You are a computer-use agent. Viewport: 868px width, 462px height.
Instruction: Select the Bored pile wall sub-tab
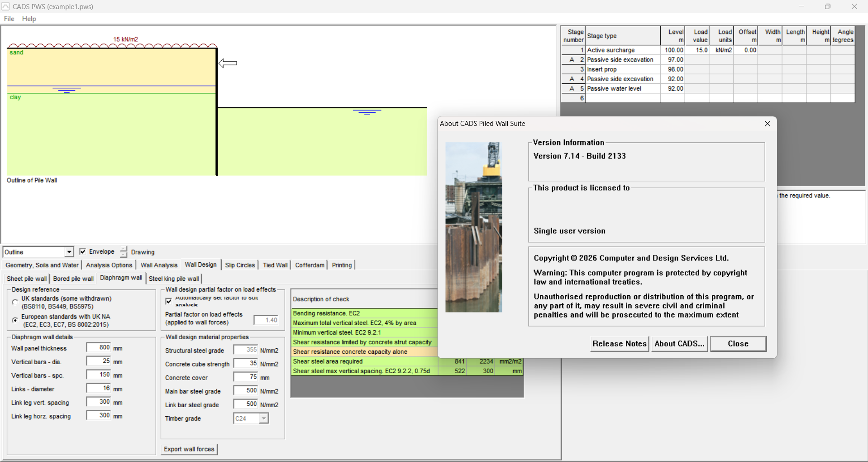tap(73, 279)
